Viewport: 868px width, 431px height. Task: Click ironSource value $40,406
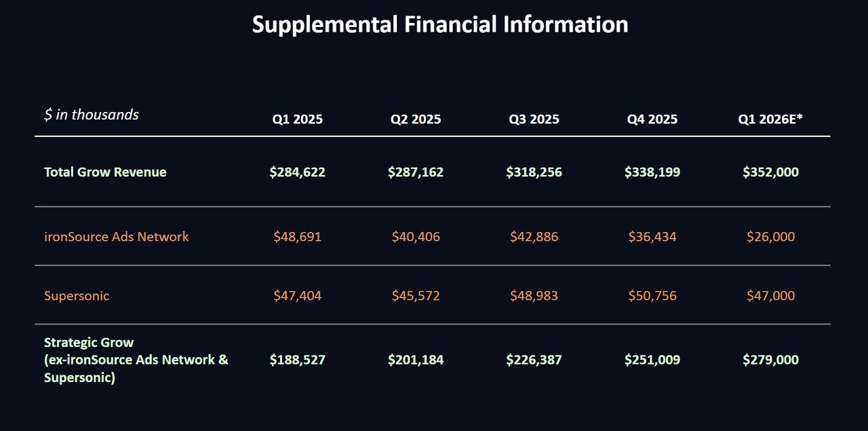pyautogui.click(x=416, y=237)
